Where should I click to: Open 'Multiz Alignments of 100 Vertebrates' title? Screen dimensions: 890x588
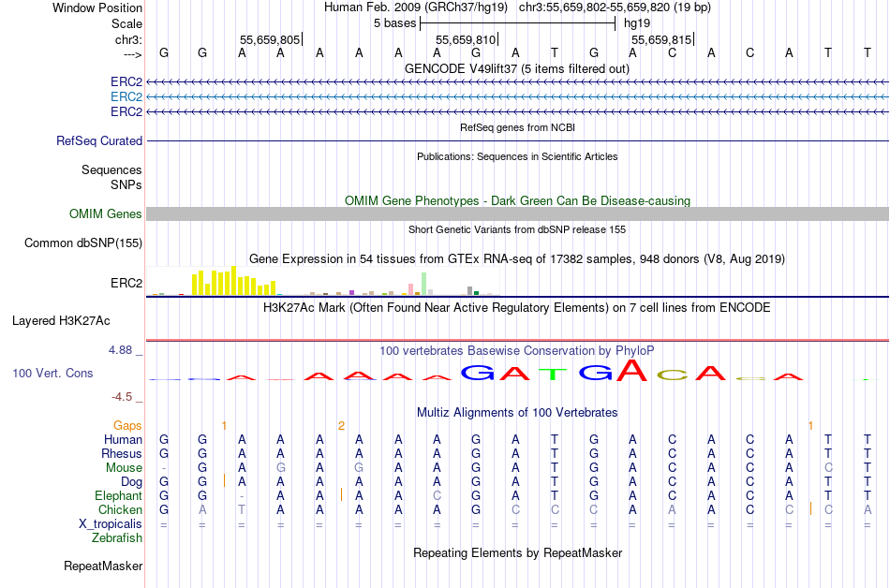(x=517, y=412)
